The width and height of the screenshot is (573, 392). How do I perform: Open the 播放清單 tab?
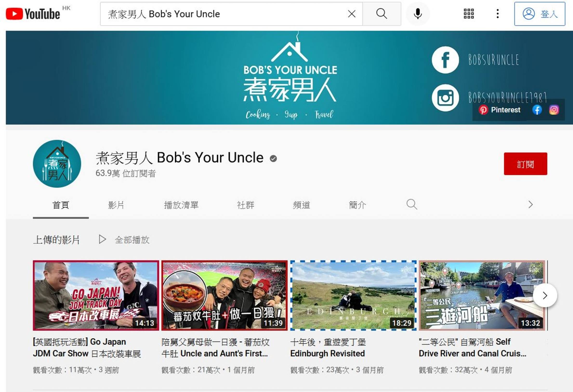pyautogui.click(x=181, y=205)
